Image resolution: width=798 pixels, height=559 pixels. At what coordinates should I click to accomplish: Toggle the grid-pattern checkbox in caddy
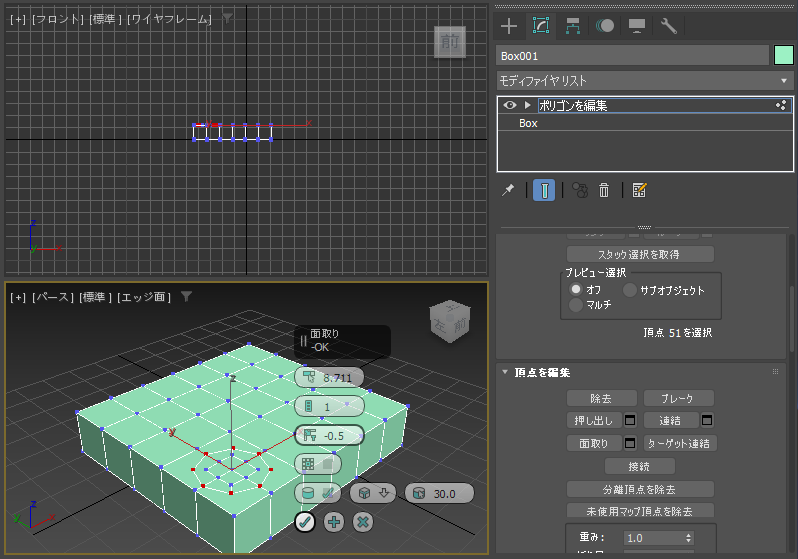[318, 464]
